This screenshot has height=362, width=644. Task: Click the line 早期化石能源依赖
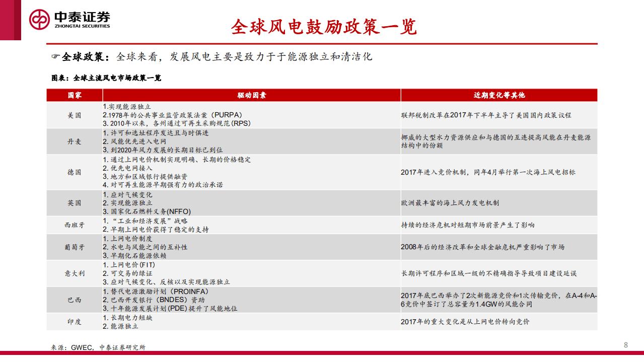pyautogui.click(x=134, y=255)
